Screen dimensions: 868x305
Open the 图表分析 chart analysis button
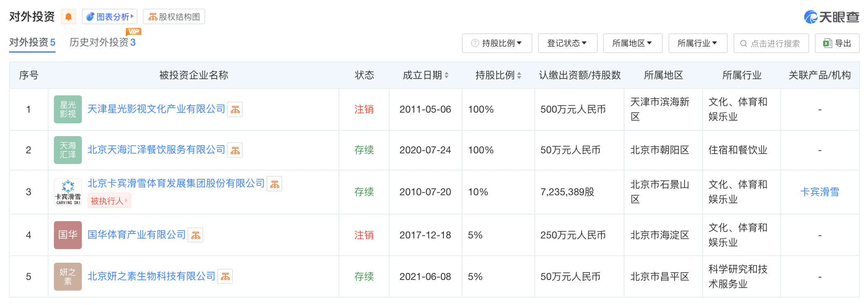pos(109,17)
